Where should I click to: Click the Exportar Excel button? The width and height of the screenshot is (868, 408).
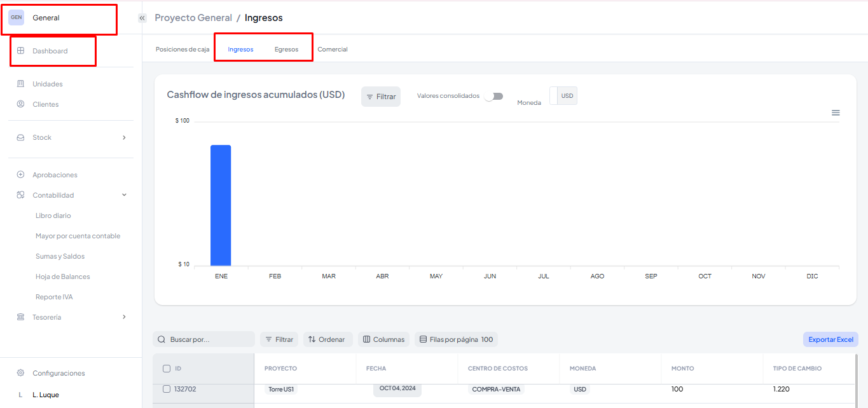pos(830,339)
